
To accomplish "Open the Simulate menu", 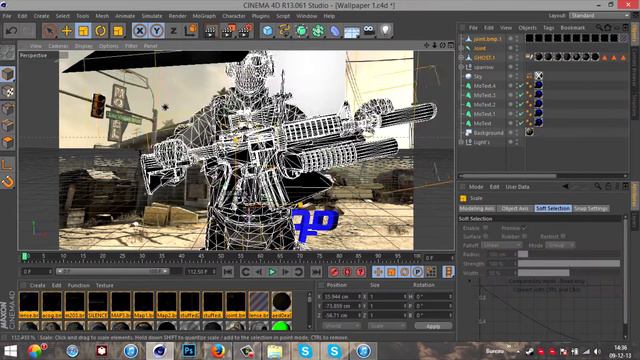I will (152, 16).
